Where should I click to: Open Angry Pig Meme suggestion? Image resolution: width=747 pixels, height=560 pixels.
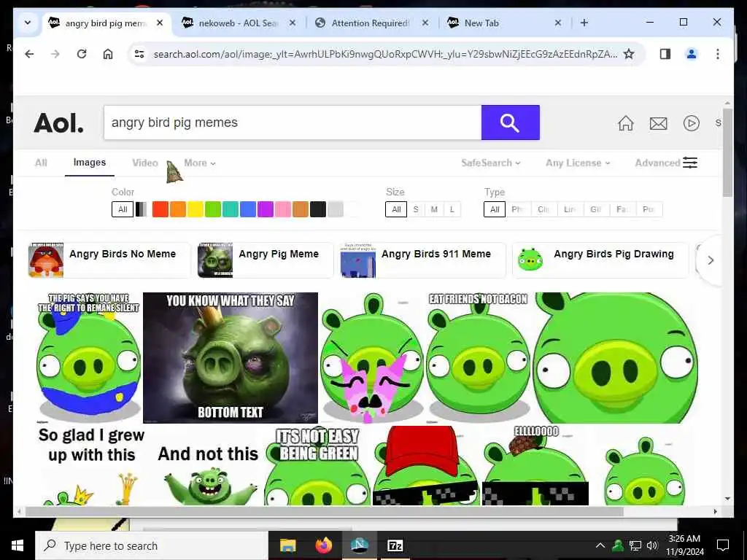click(x=266, y=260)
